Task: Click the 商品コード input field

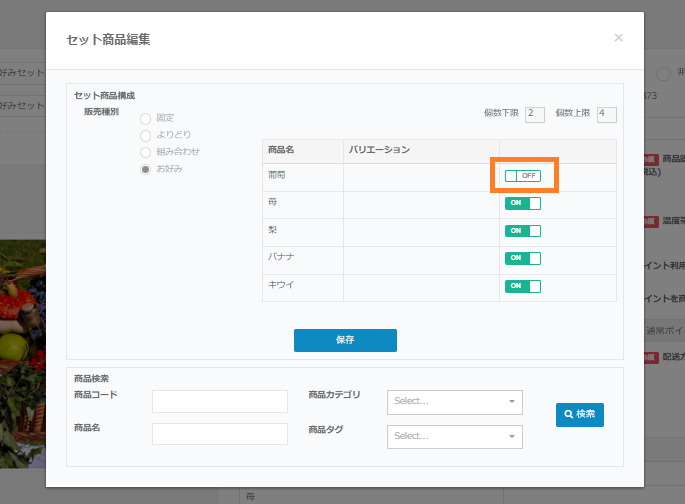Action: (x=219, y=401)
